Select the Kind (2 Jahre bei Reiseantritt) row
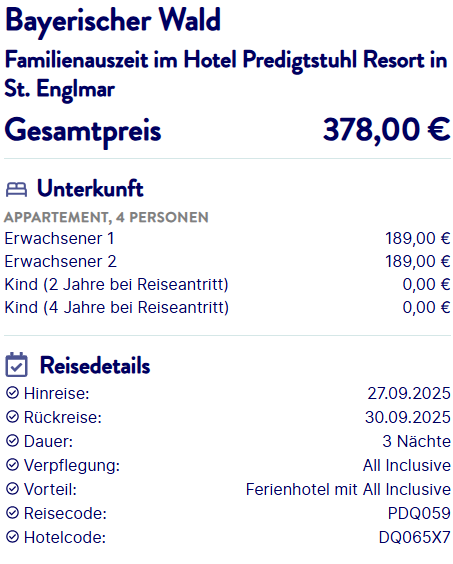 click(x=227, y=285)
